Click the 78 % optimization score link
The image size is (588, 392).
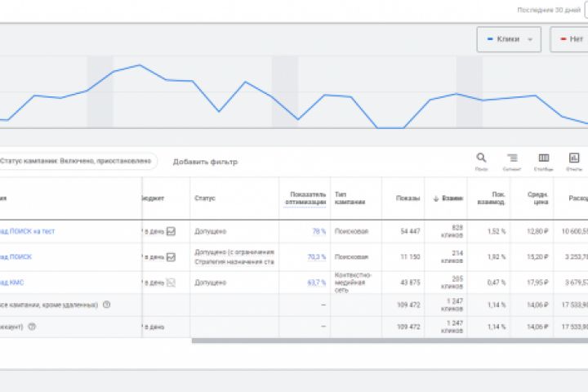coord(318,231)
